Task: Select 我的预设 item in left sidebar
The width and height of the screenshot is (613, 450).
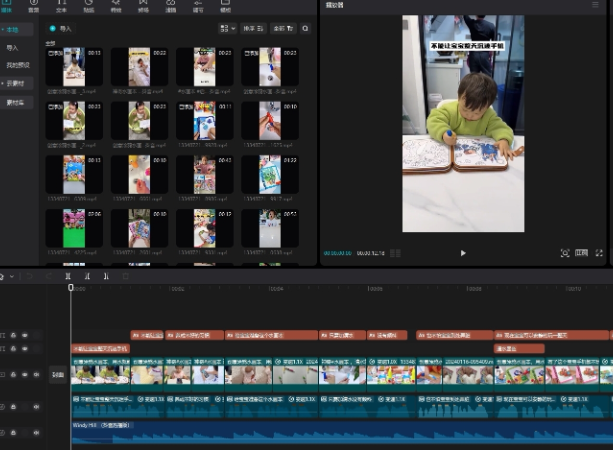Action: pos(17,66)
